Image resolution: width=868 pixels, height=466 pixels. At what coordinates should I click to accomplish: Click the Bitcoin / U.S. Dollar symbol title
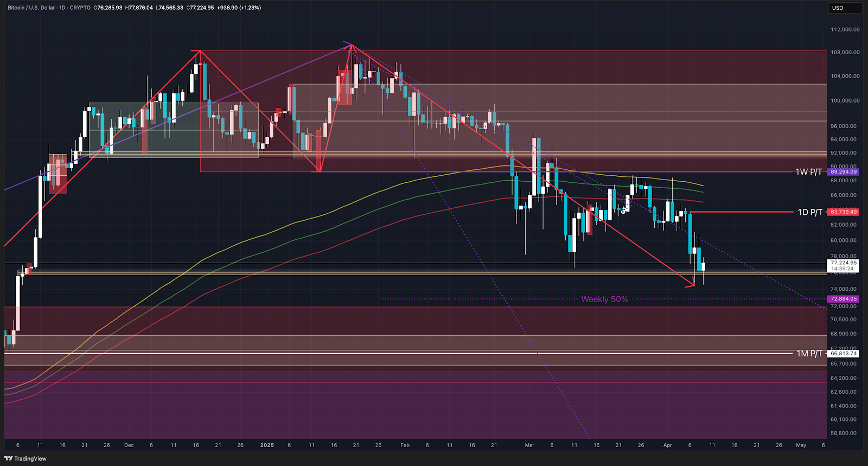tap(31, 8)
